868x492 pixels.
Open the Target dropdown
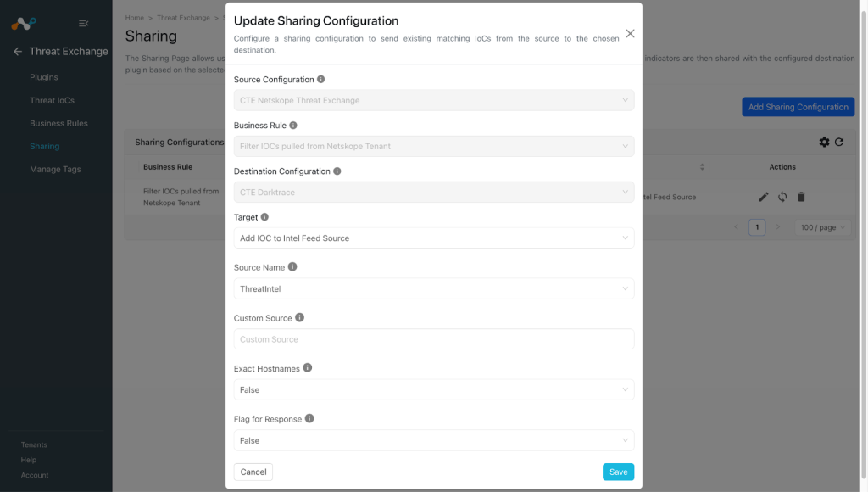[x=434, y=238]
